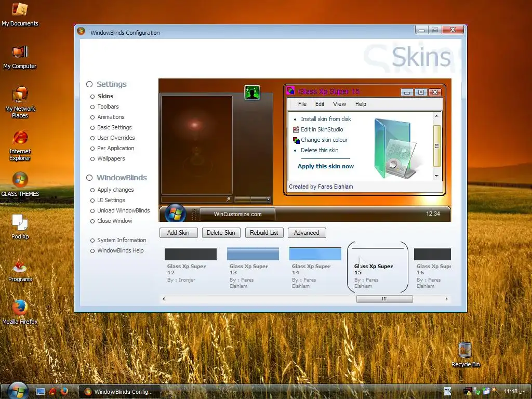Open Programs desktop icon
Image resolution: width=532 pixels, height=399 pixels.
coord(20,270)
